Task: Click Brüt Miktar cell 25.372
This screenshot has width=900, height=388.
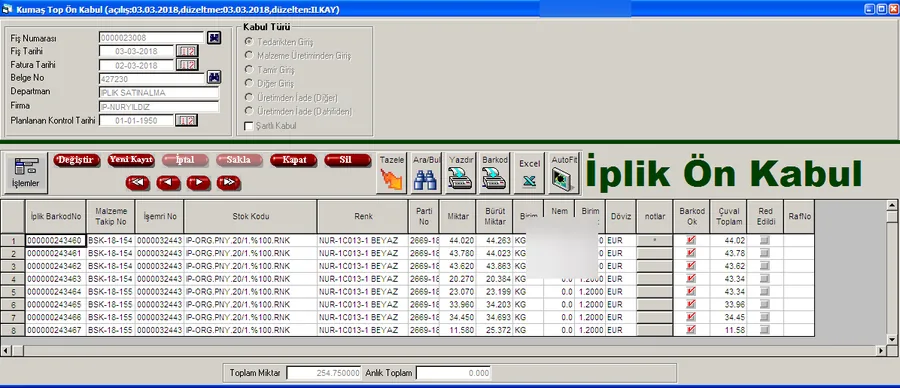Action: coord(495,330)
